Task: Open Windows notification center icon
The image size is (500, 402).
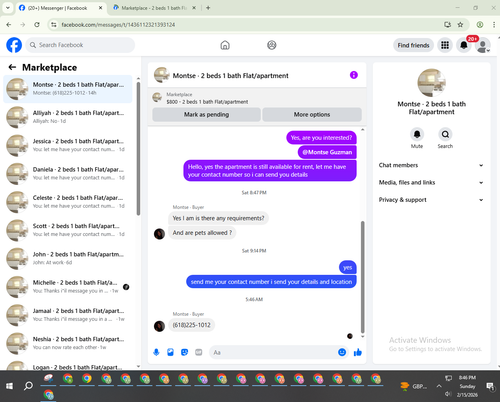Action: coord(490,386)
